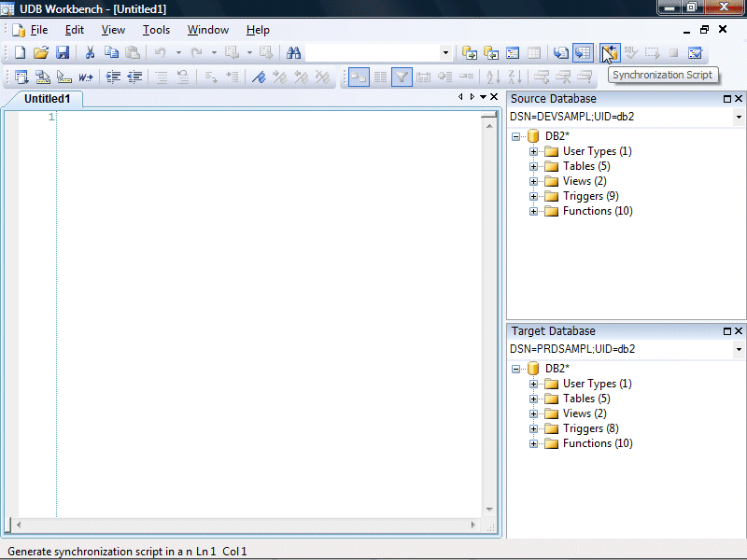Expand Tables (5) in Source Database tree
Image resolution: width=747 pixels, height=560 pixels.
[x=533, y=167]
